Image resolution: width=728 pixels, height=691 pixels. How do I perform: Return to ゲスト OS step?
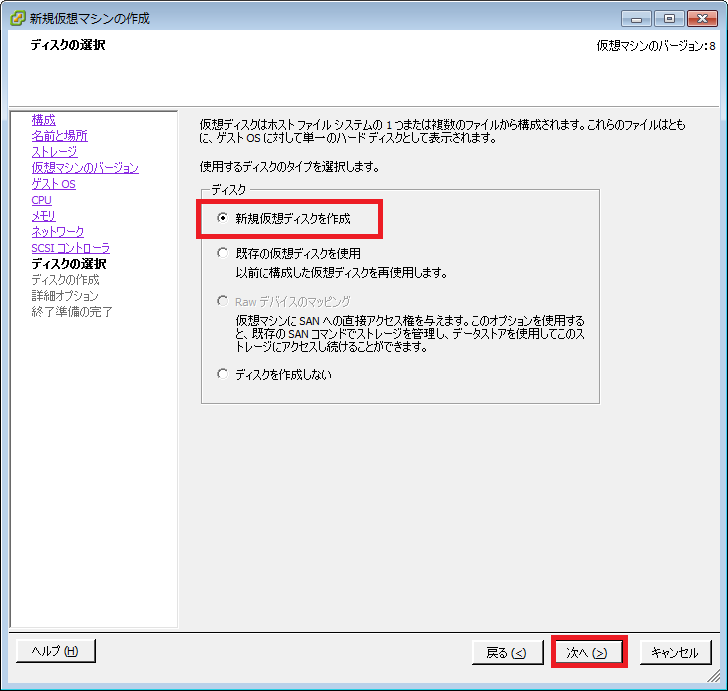click(53, 184)
